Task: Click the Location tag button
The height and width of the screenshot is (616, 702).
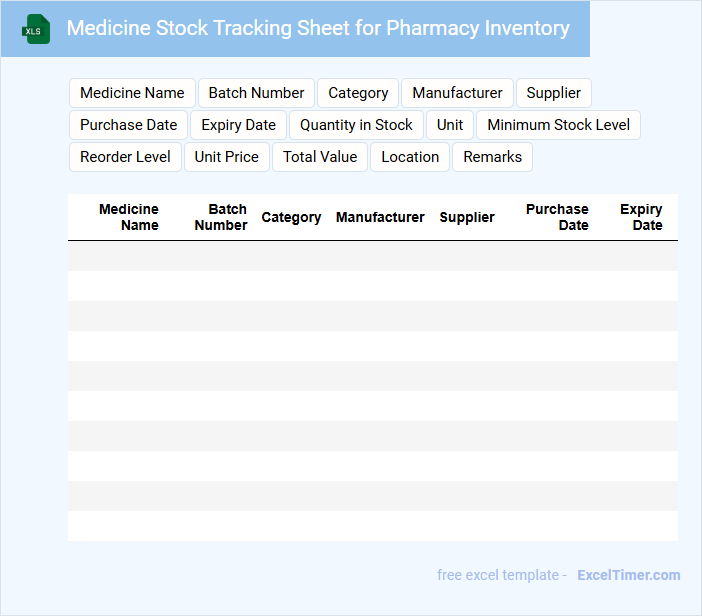Action: point(410,157)
